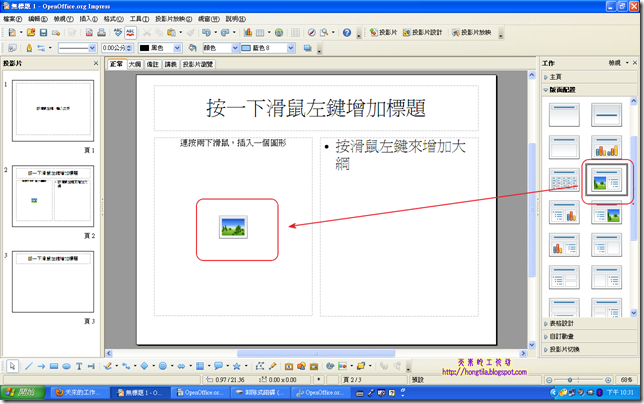Open the Zoom magnifier dropdown arrow

click(333, 32)
